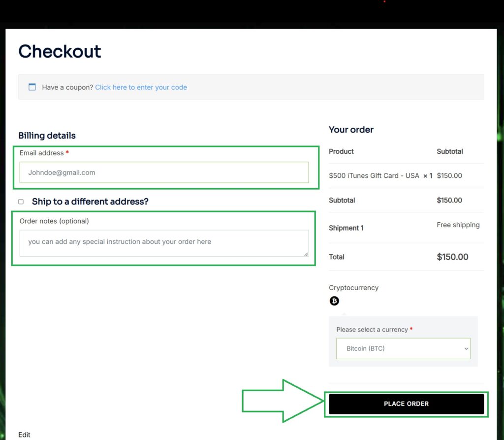Click the Free shipping option text

(458, 225)
